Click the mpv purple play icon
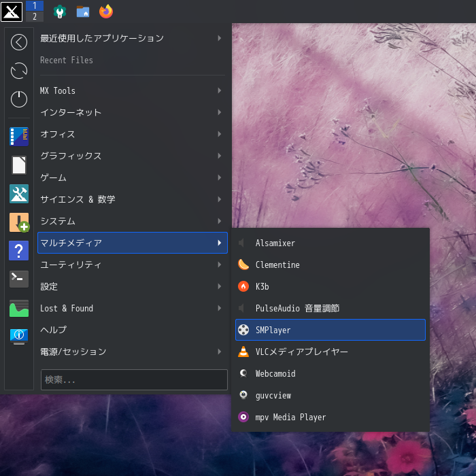 click(x=243, y=417)
